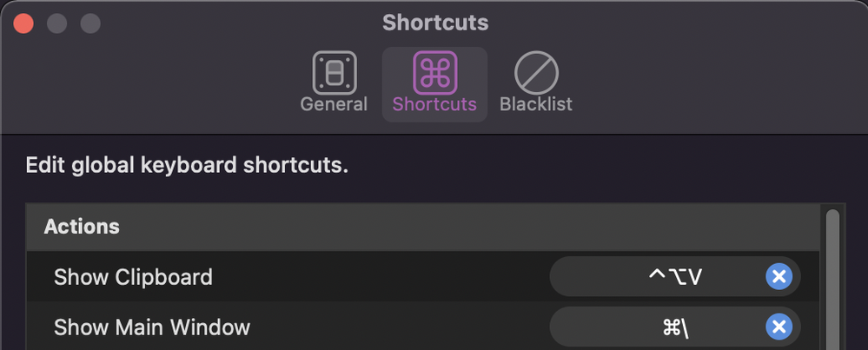This screenshot has height=350, width=868.
Task: Click the Edit global keyboard shortcuts text
Action: [187, 165]
